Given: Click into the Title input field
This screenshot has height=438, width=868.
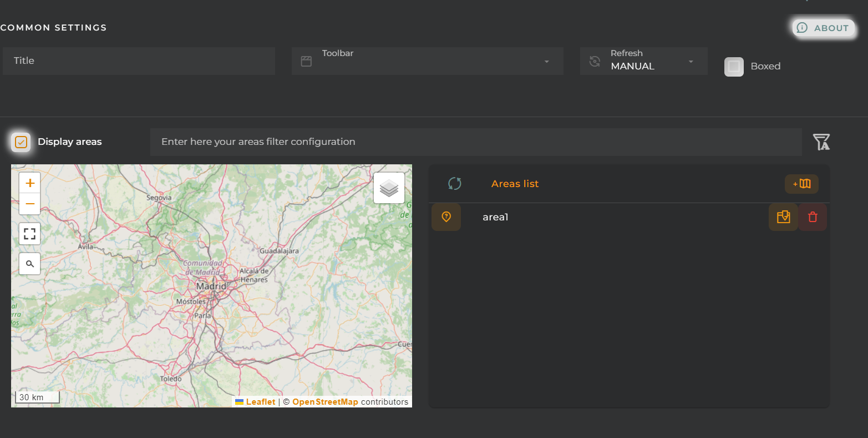Looking at the screenshot, I should [x=139, y=61].
